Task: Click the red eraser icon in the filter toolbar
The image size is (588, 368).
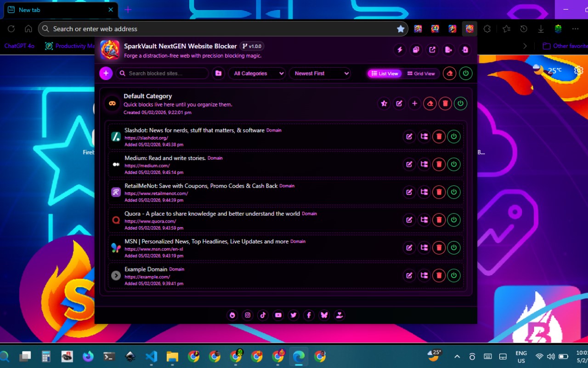Action: coord(449,73)
